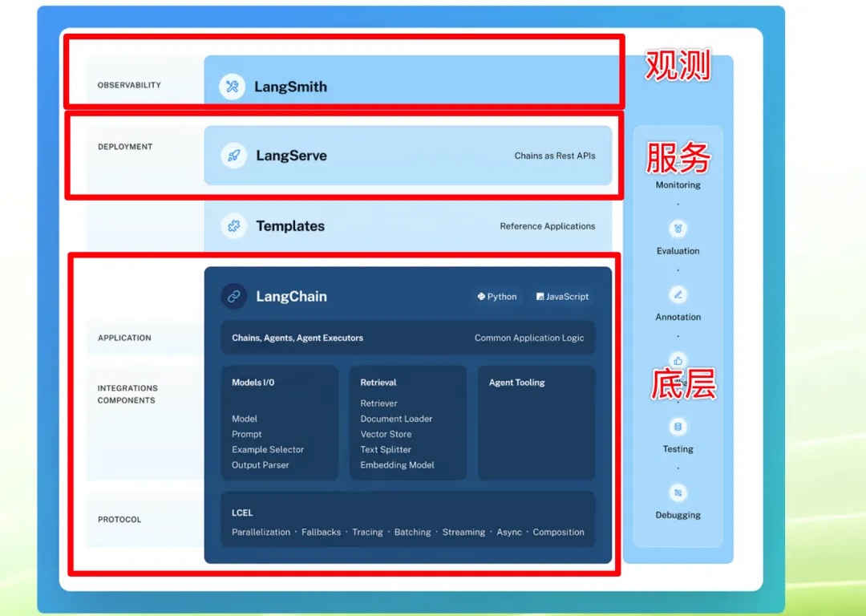This screenshot has width=866, height=616.
Task: Click 'Tracing' in LCEL row
Action: [367, 532]
